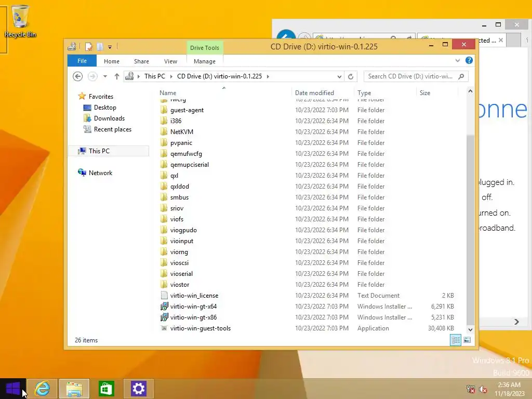Select the viofs folder icon
Screen dimensions: 532x399
164,219
